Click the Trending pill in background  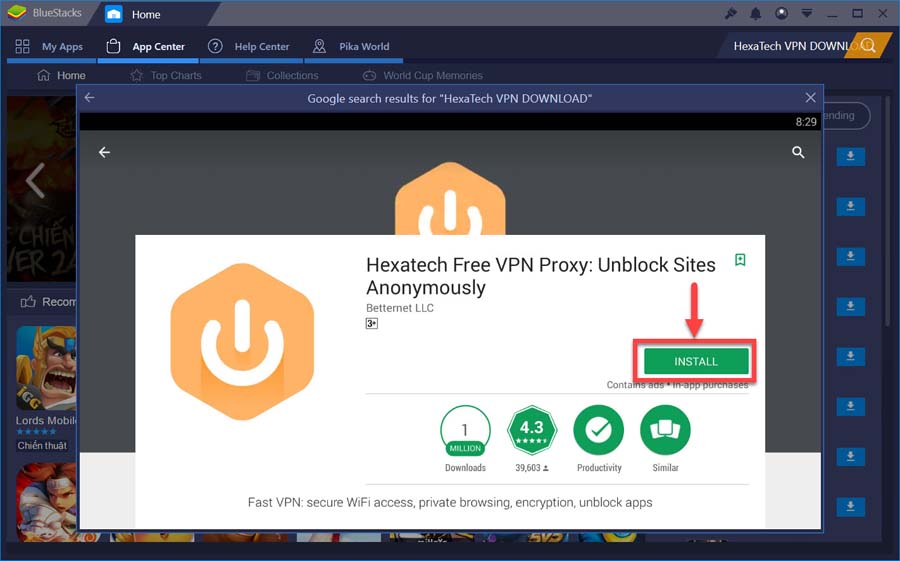(x=847, y=115)
